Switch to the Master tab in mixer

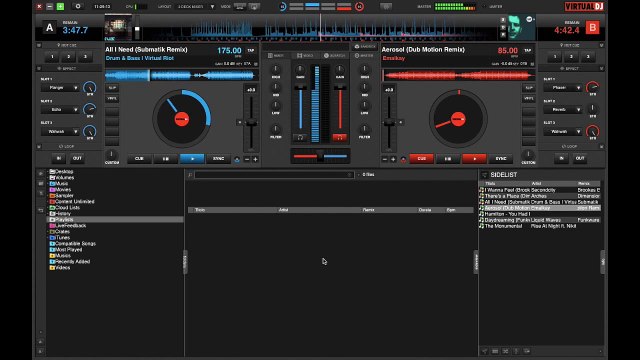pyautogui.click(x=364, y=56)
